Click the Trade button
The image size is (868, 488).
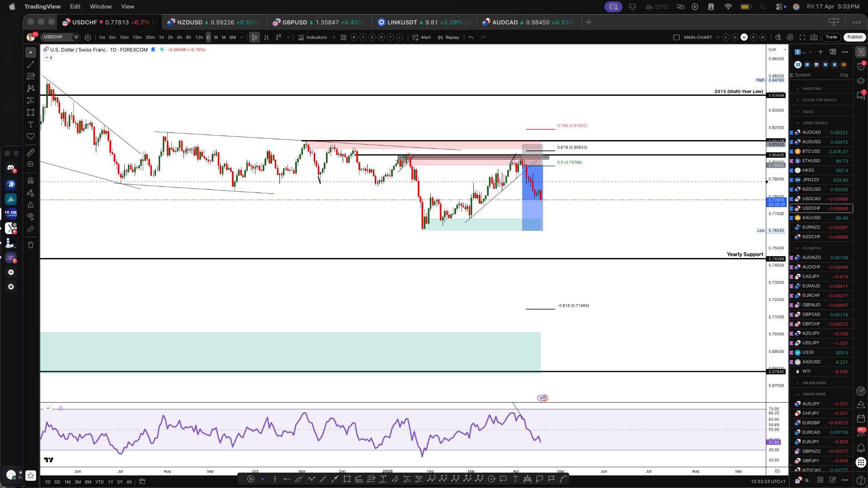[831, 37]
